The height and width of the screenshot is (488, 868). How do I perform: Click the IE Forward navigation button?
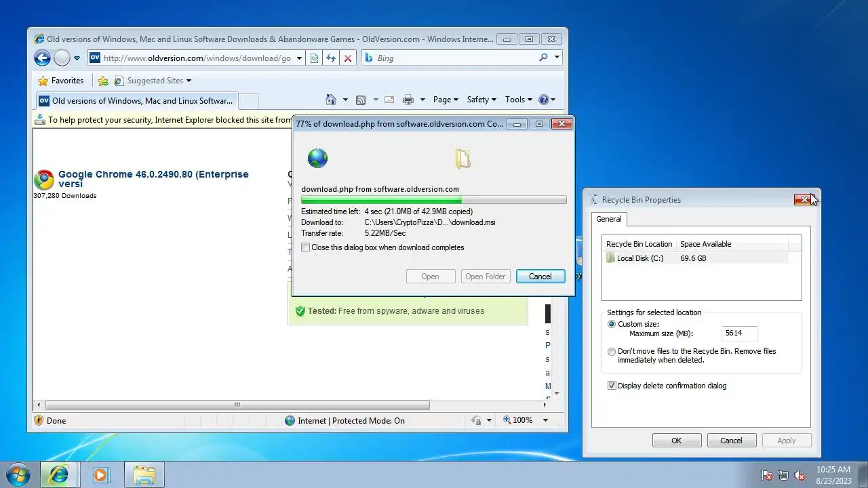pyautogui.click(x=62, y=58)
